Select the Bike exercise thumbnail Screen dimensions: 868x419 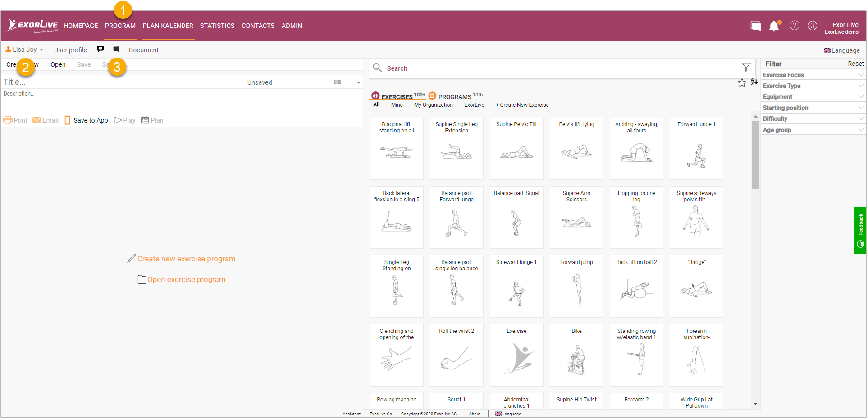576,355
